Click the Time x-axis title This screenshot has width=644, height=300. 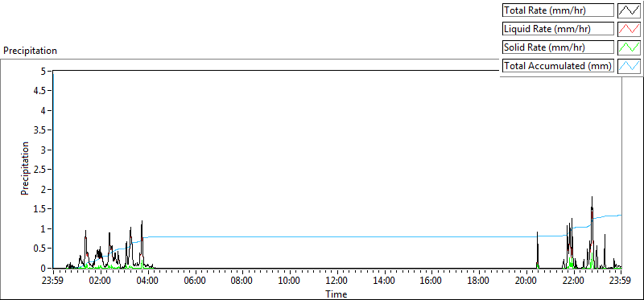(x=336, y=294)
